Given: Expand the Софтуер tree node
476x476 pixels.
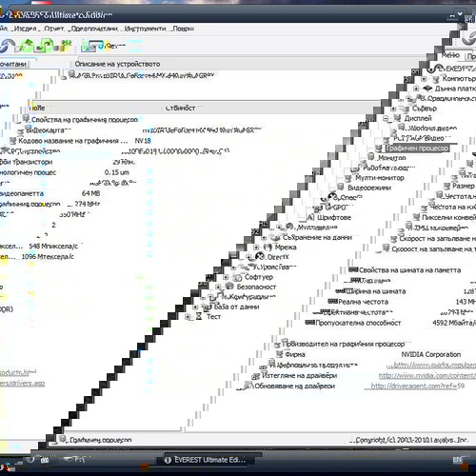Looking at the screenshot, I should click(226, 277).
